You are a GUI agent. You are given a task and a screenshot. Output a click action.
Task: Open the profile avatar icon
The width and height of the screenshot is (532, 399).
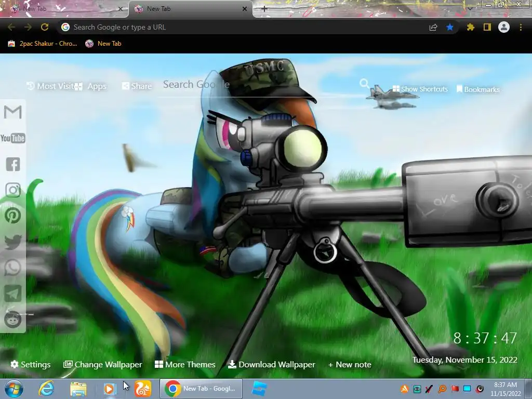(504, 27)
